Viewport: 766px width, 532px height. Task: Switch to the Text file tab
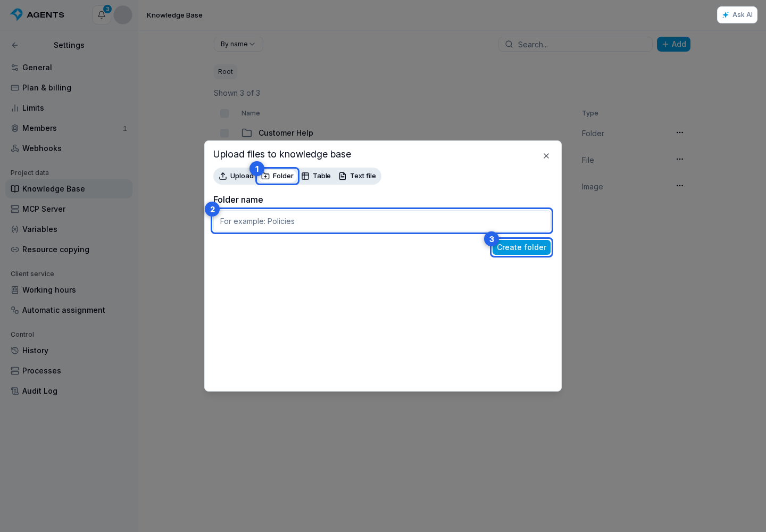(x=357, y=176)
